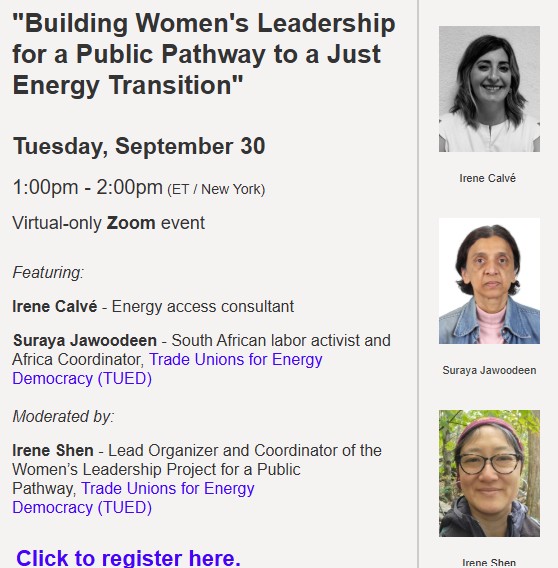Click the 'Suraya Jawoodeen' caption below her photo
This screenshot has width=558, height=568.
pos(489,370)
